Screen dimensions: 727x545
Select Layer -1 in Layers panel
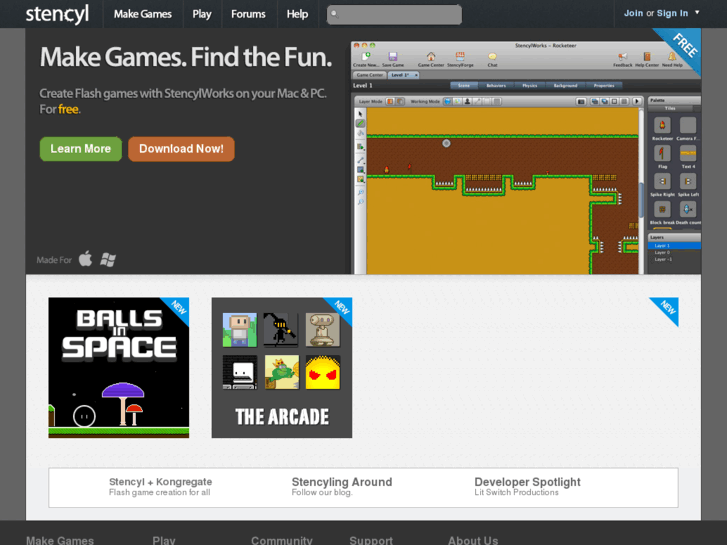pos(674,259)
